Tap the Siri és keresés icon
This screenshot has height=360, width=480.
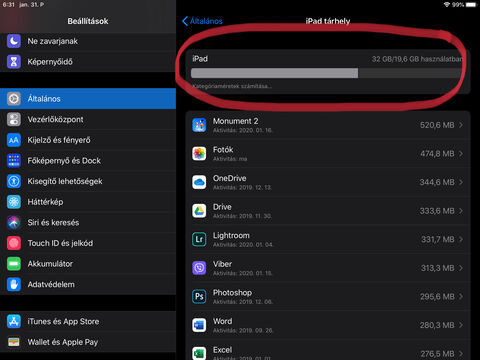(14, 223)
